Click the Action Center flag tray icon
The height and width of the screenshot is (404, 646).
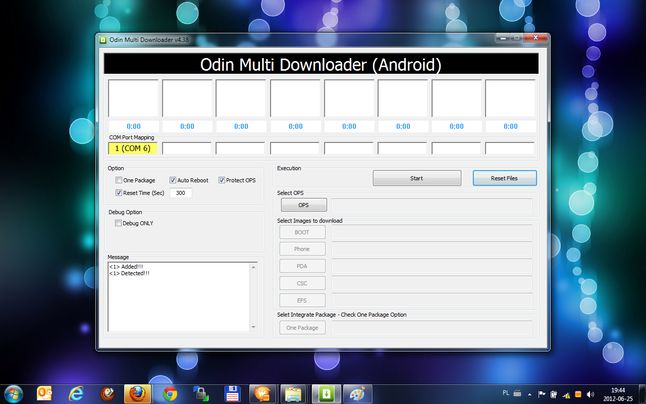542,395
